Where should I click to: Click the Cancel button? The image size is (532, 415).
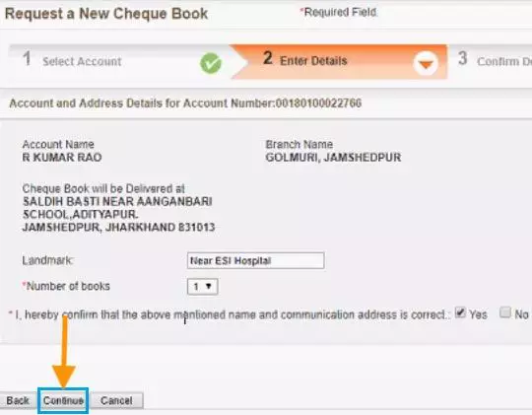click(116, 400)
